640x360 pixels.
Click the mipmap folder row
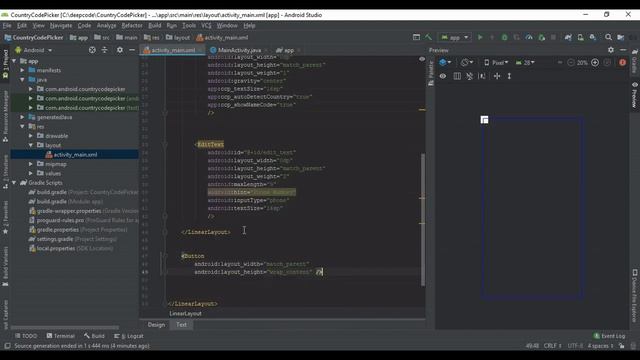point(75,164)
